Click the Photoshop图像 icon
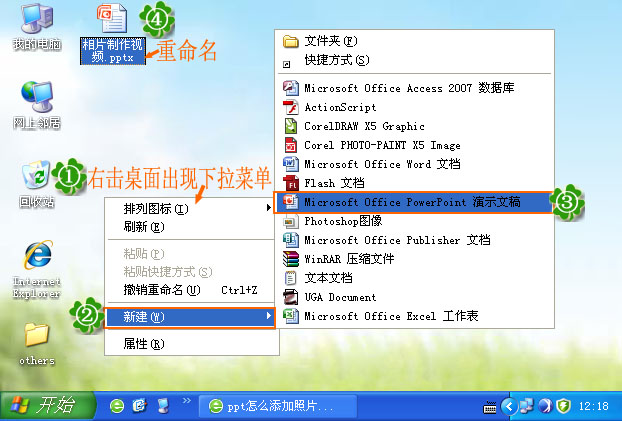Screen dimensions: 622x421 pyautogui.click(x=290, y=221)
